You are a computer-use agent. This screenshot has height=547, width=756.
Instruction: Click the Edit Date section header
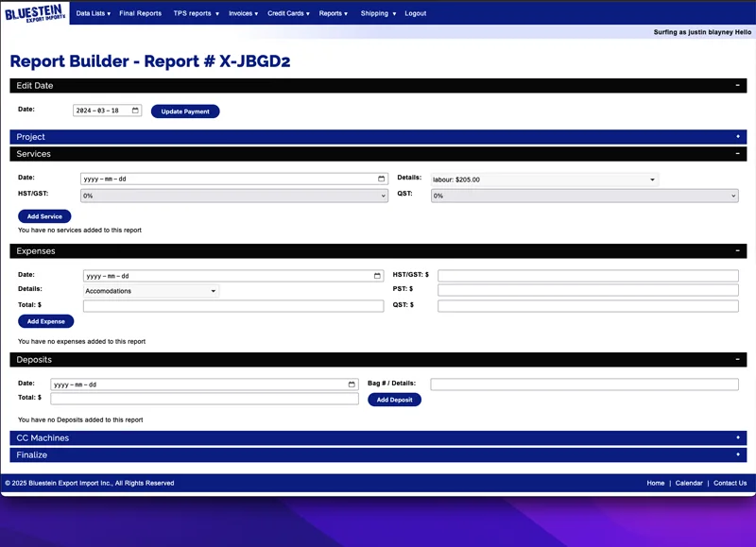(x=378, y=85)
